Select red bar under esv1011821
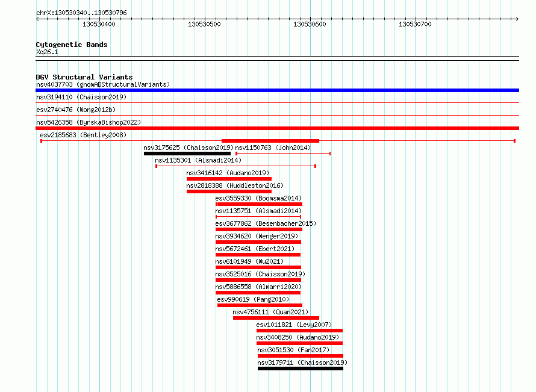 coord(299,331)
